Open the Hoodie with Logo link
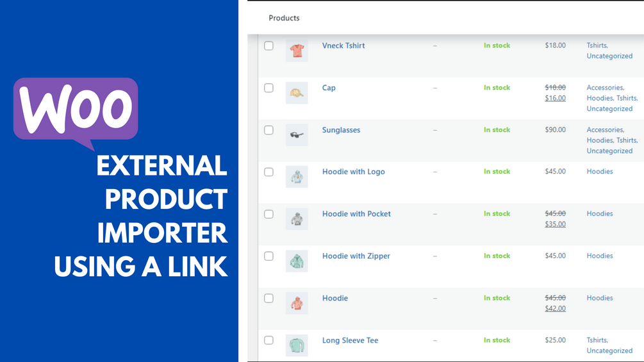 coord(353,172)
